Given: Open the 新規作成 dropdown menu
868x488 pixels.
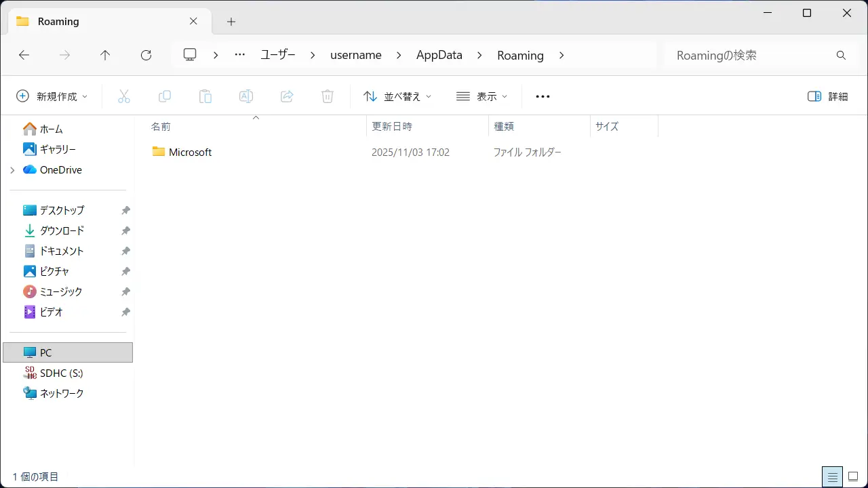Looking at the screenshot, I should coord(52,96).
